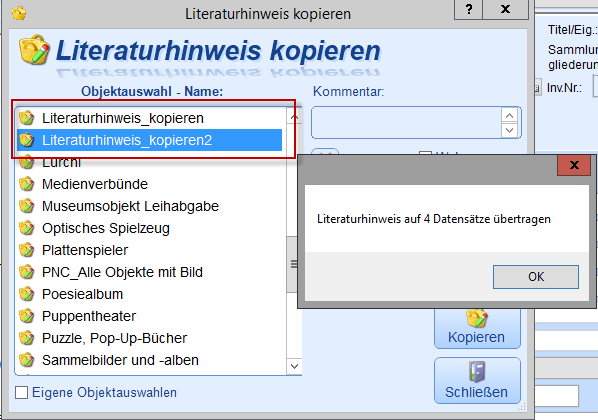Click the Kopieren basket icon button
The width and height of the screenshot is (598, 420).
[477, 328]
